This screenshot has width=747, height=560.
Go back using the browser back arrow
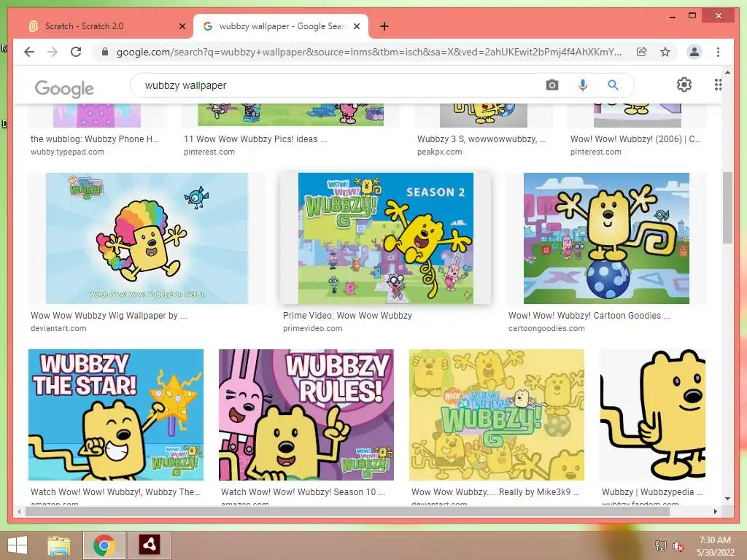(29, 52)
